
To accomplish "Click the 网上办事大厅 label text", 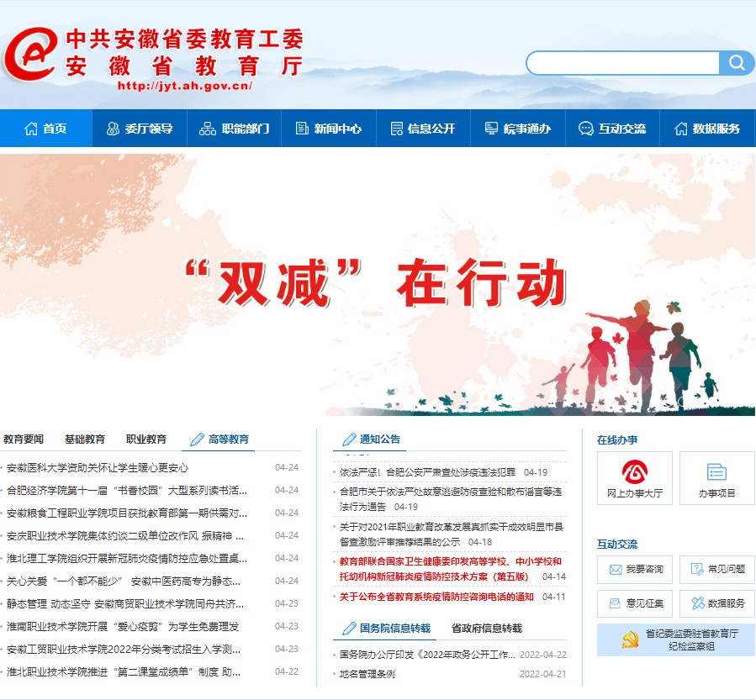I will coord(635,493).
